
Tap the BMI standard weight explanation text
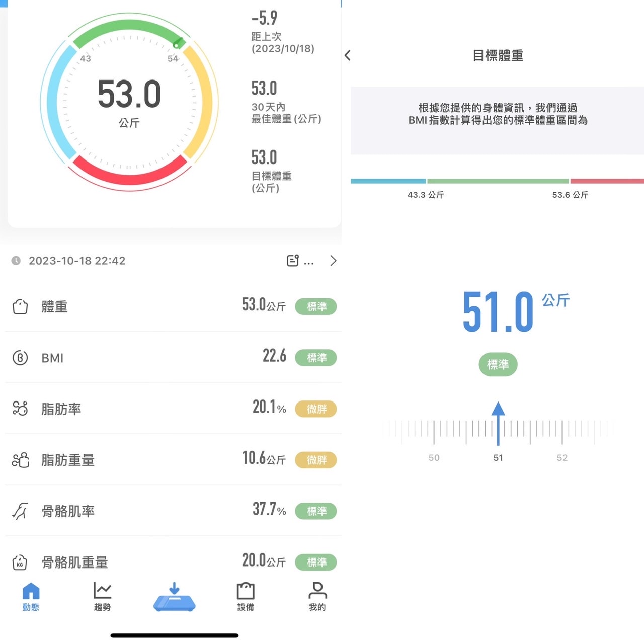(498, 114)
